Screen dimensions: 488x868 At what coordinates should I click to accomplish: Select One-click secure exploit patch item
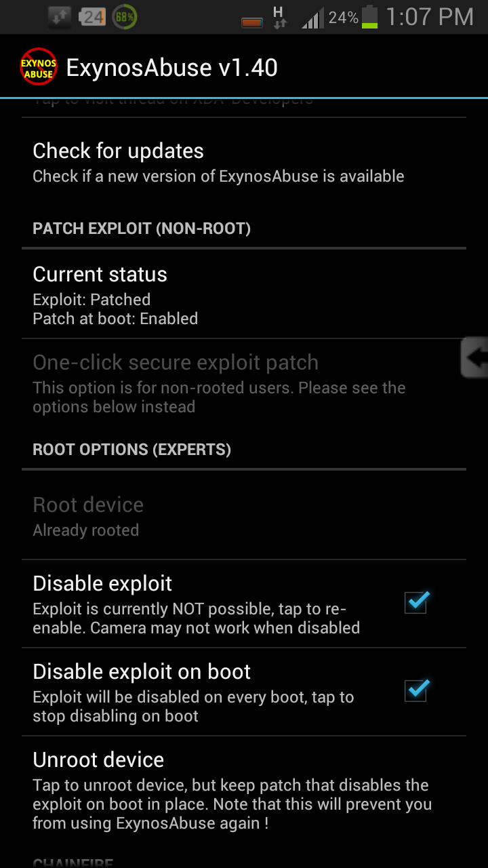pos(244,382)
